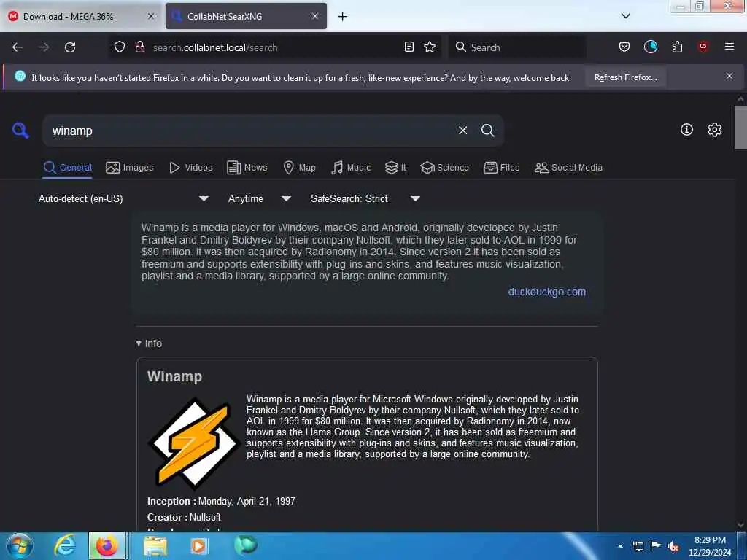Click the Winamp infobox heading
This screenshot has width=747, height=560.
tap(174, 376)
